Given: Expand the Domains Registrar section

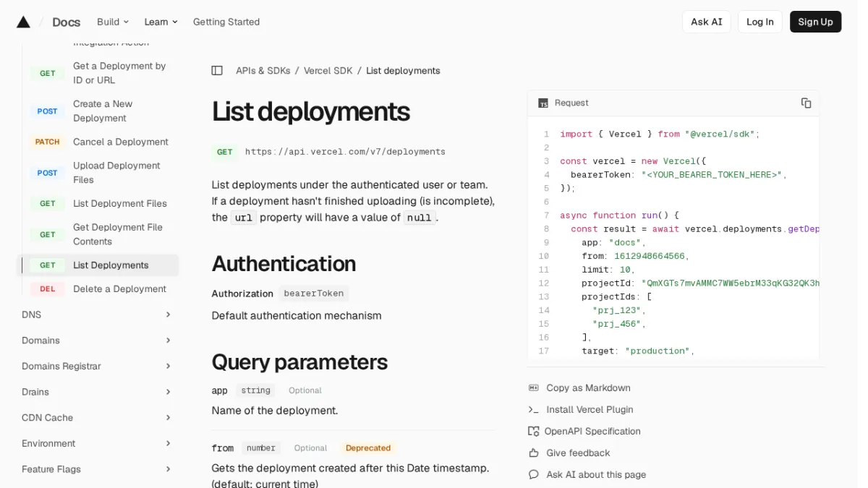Looking at the screenshot, I should 97,367.
